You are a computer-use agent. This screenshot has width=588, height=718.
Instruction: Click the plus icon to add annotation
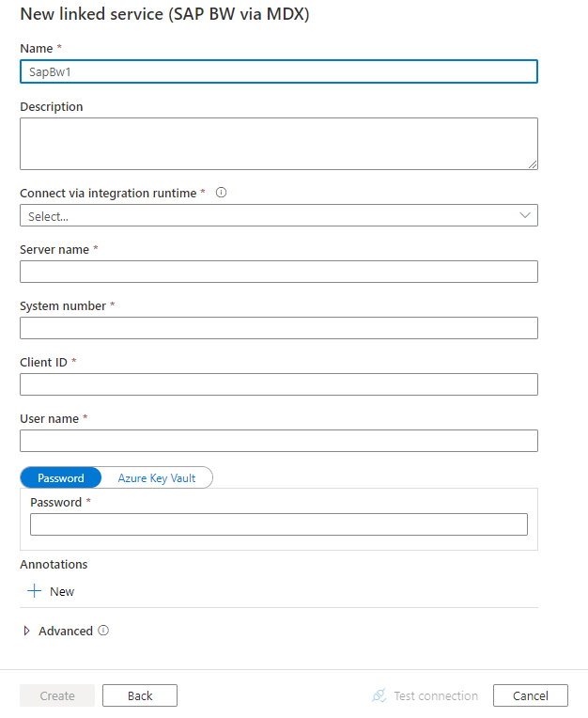pos(35,591)
